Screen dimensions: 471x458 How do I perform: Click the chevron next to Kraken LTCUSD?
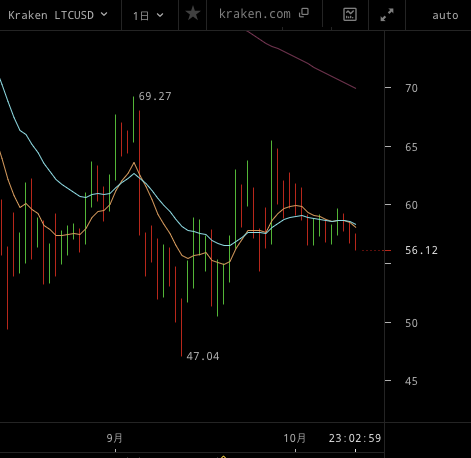[104, 14]
